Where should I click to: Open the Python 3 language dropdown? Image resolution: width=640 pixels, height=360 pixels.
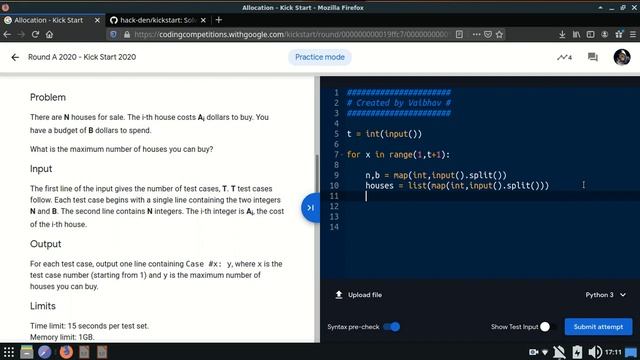click(605, 295)
